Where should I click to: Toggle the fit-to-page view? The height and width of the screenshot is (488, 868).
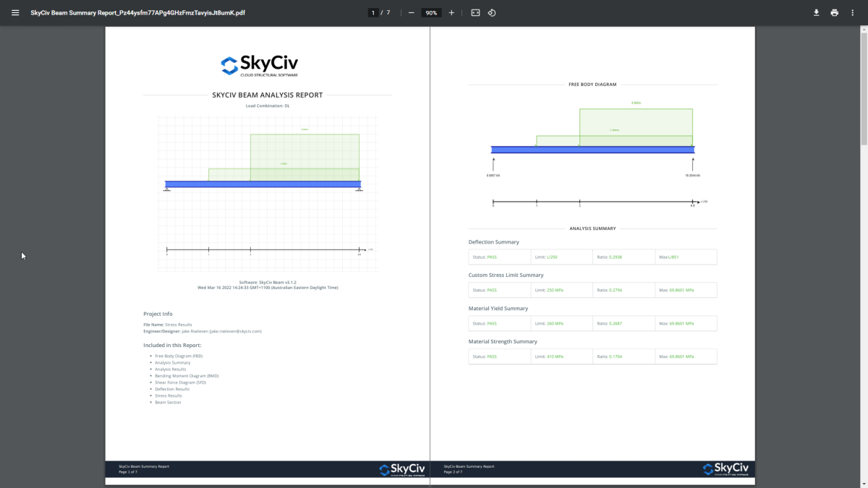pos(475,12)
